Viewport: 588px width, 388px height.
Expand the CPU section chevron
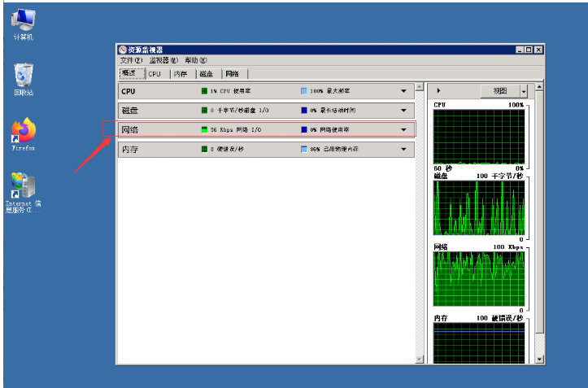pos(403,91)
